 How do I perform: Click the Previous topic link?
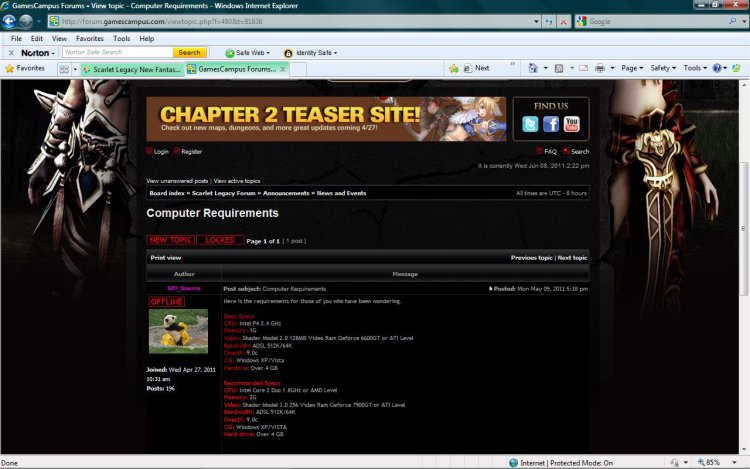[x=531, y=258]
